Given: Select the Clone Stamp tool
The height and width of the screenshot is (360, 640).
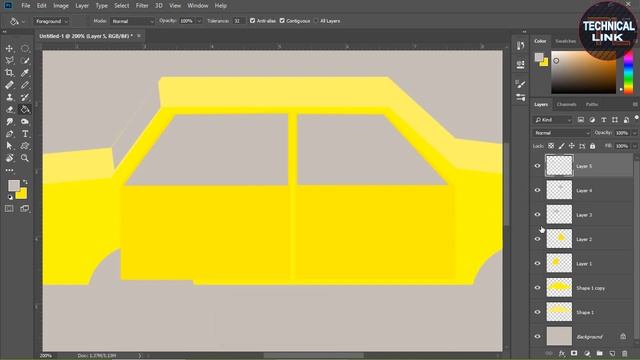Looking at the screenshot, I should (9, 98).
